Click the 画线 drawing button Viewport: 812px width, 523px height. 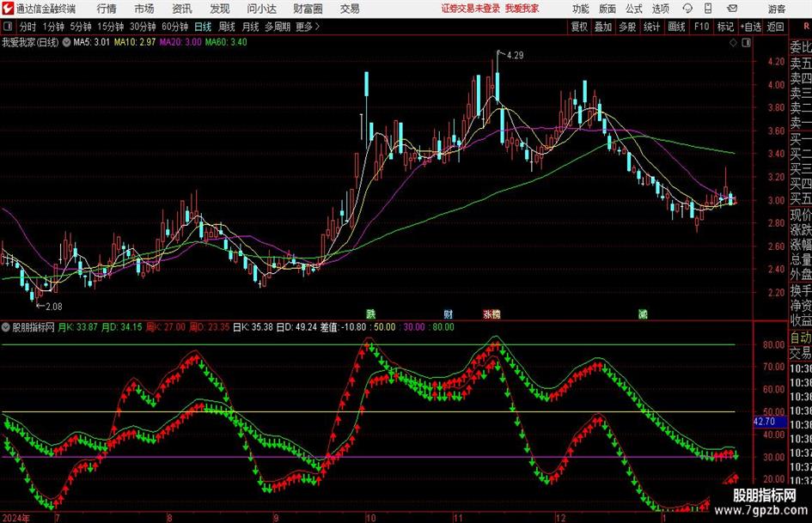pyautogui.click(x=676, y=27)
